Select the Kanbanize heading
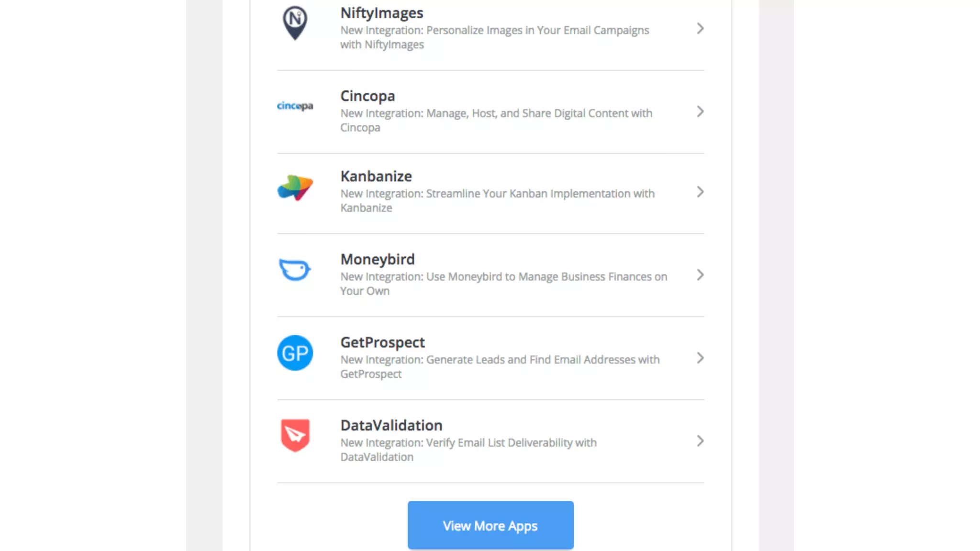This screenshot has height=551, width=980. (x=376, y=176)
